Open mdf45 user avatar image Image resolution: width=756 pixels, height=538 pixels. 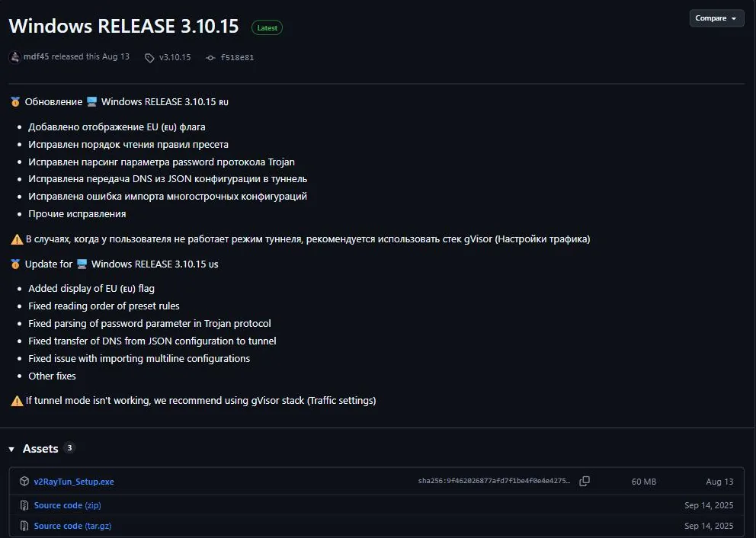click(15, 57)
